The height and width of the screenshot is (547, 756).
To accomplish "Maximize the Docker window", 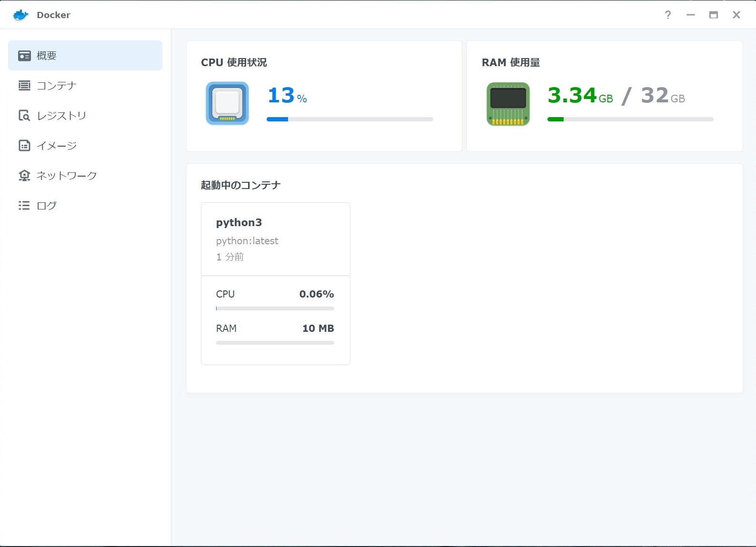I will 713,15.
